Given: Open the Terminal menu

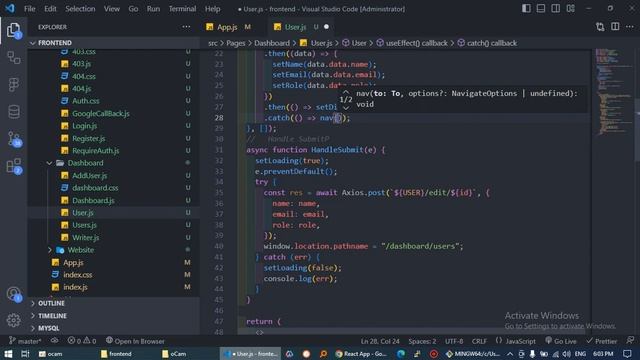Looking at the screenshot, I should pos(182,9).
